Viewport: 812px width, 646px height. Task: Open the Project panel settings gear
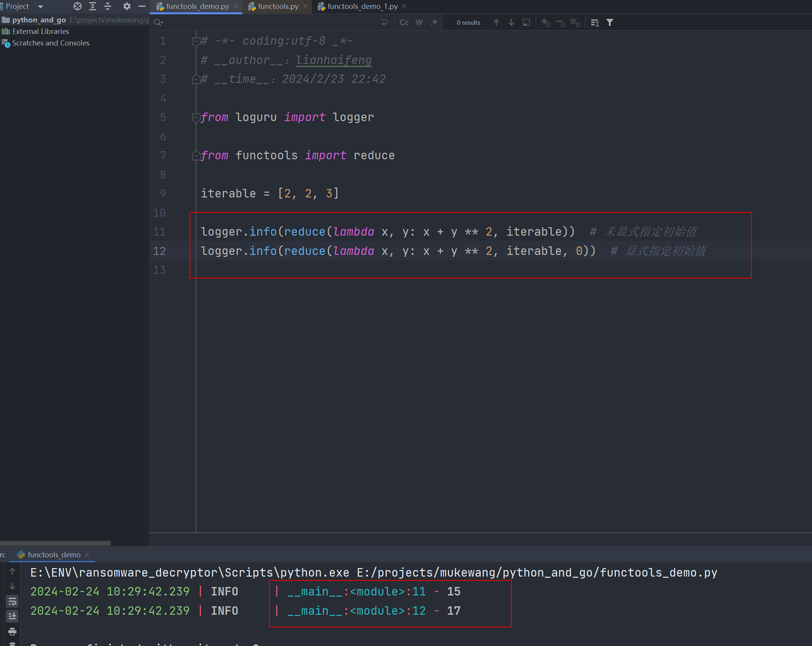click(126, 6)
